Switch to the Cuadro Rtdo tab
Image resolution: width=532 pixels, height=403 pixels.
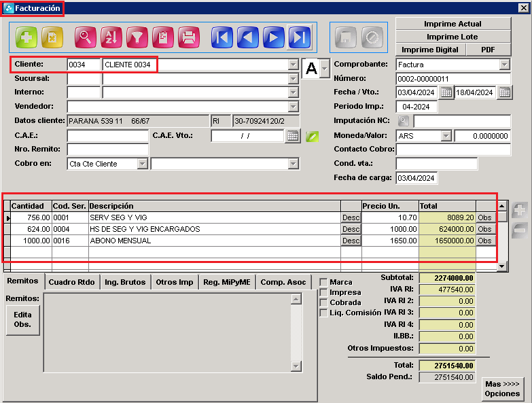(71, 282)
